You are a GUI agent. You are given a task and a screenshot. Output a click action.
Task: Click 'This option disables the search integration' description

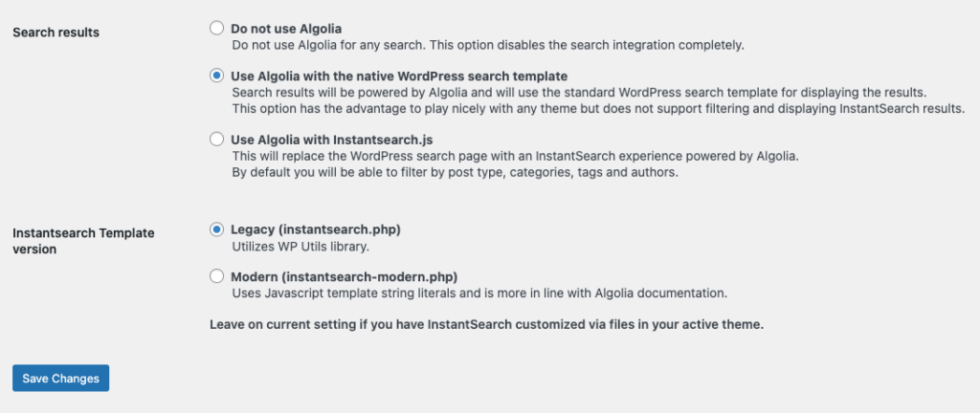(488, 45)
